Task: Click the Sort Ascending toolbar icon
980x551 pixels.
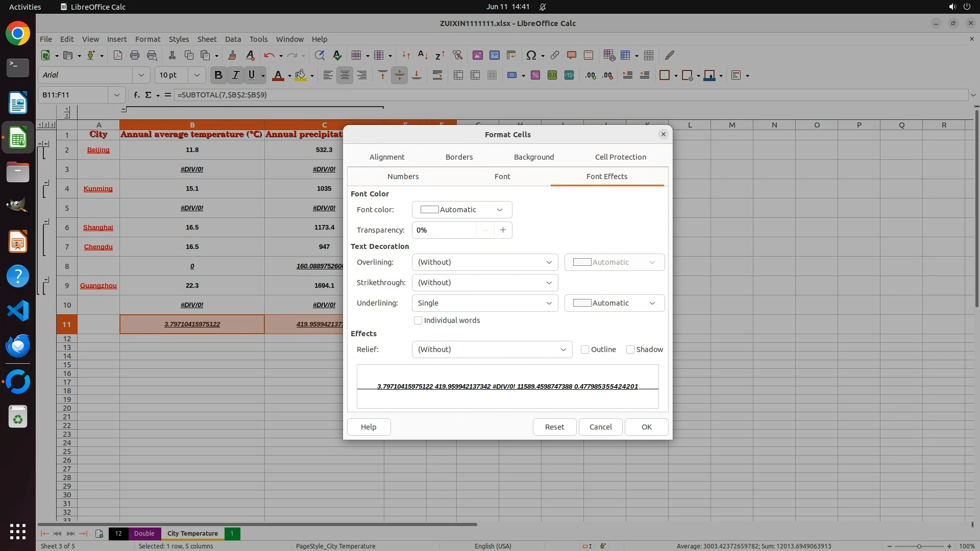Action: [423, 55]
